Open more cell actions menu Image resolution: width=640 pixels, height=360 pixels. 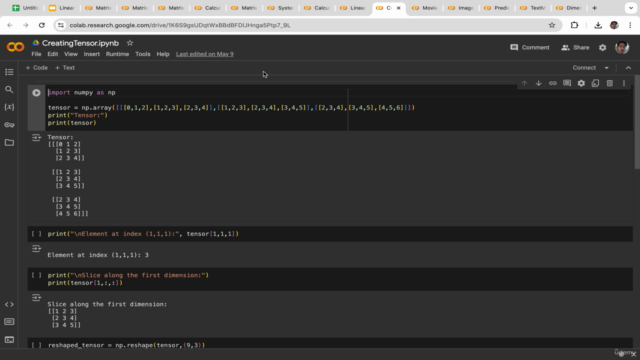pyautogui.click(x=624, y=83)
